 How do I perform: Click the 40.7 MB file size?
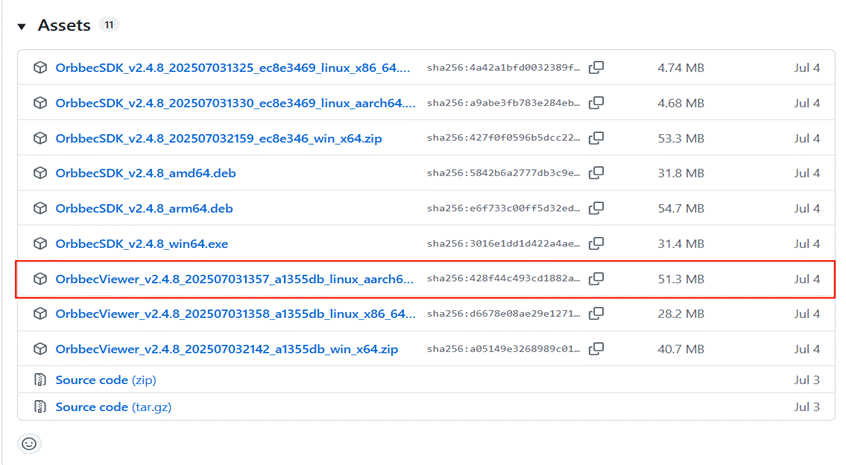pyautogui.click(x=681, y=350)
